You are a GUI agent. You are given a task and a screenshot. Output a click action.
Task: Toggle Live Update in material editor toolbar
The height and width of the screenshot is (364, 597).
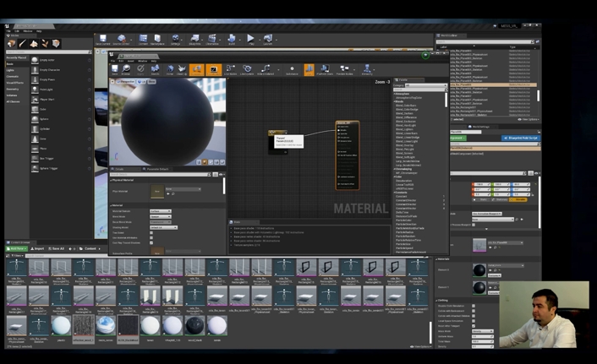click(x=247, y=70)
